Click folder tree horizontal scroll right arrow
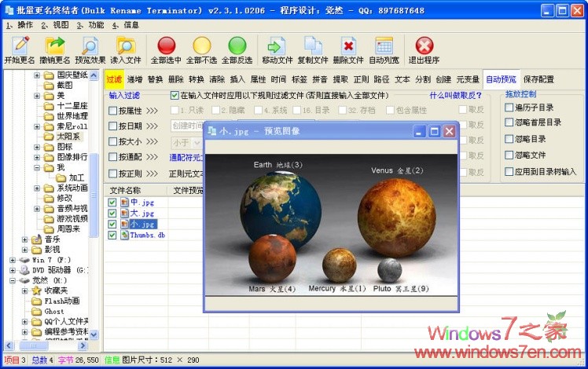The height and width of the screenshot is (369, 588). click(83, 345)
